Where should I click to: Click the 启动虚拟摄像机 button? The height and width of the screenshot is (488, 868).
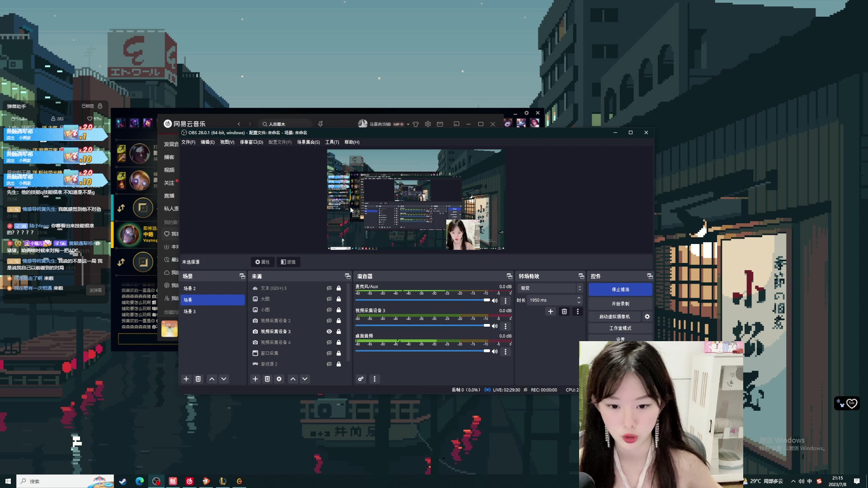pos(614,317)
